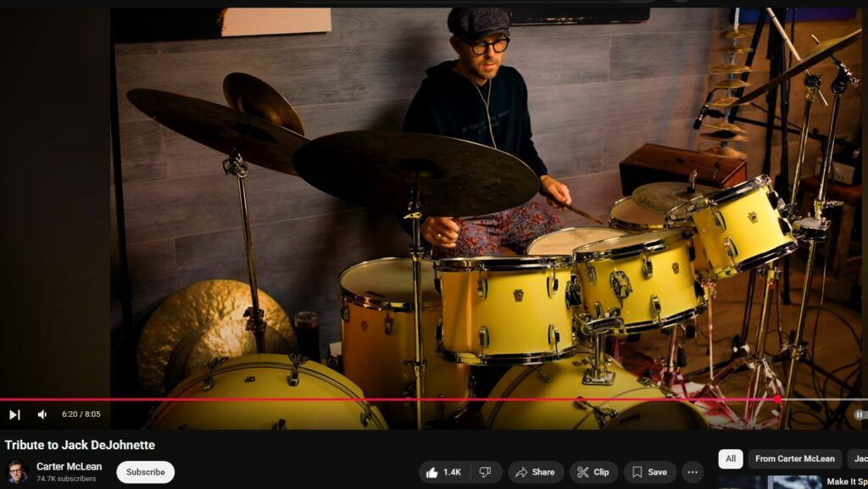The image size is (868, 489).
Task: Subscribe to Carter McLean's channel
Action: coord(145,472)
